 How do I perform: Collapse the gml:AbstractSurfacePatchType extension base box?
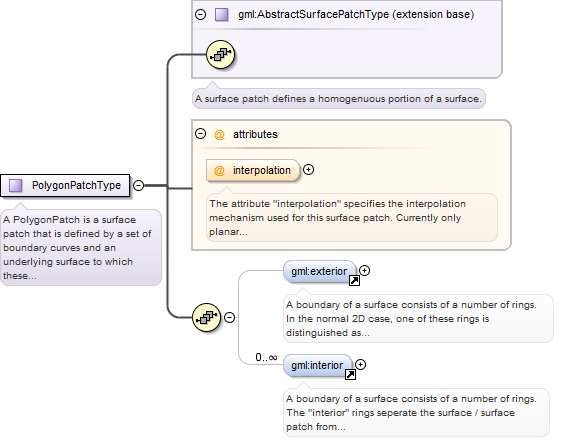[x=200, y=14]
